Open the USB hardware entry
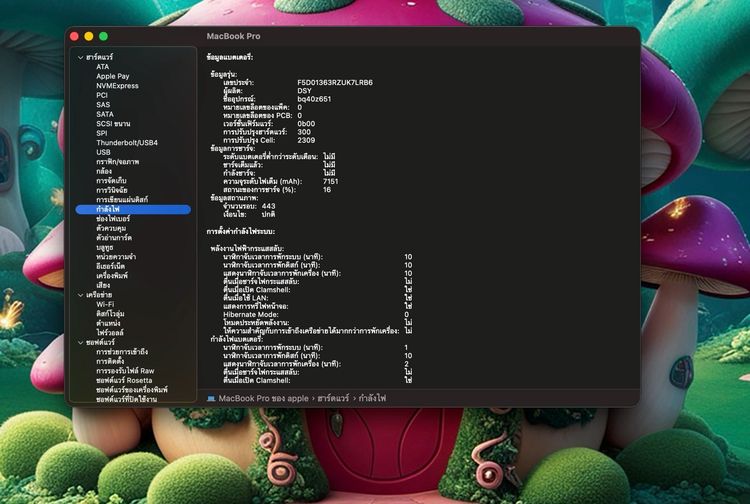Viewport: 750px width, 504px height. (x=103, y=152)
